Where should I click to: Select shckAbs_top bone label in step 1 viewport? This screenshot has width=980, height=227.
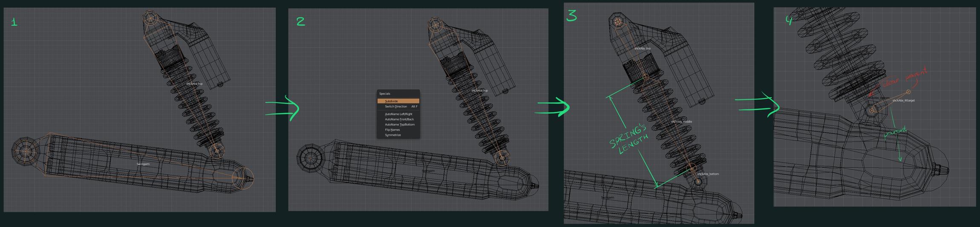click(x=194, y=84)
